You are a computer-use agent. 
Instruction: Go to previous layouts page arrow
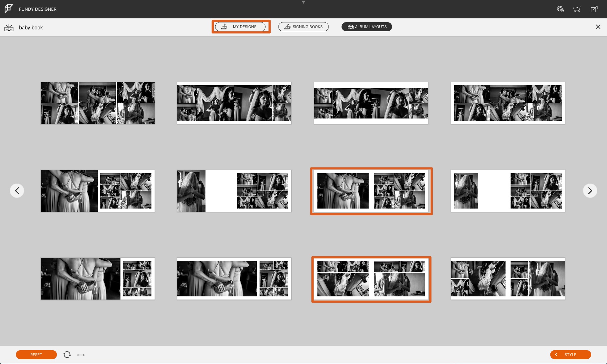coord(17,191)
